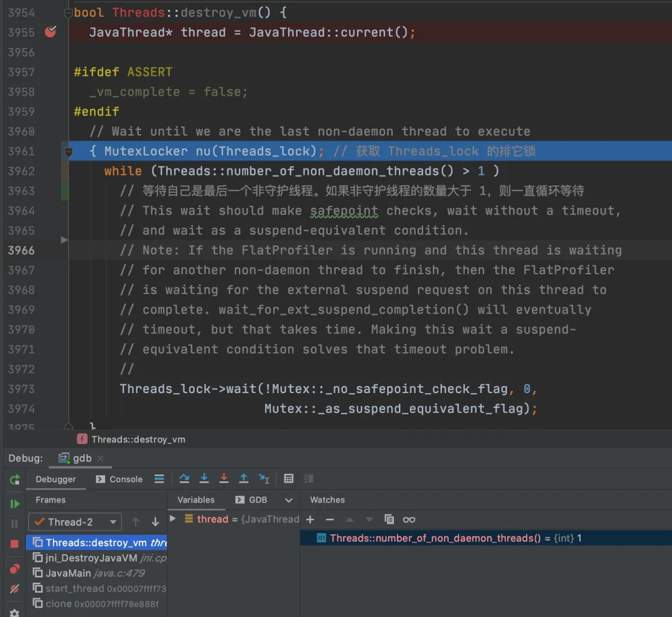
Task: Switch to the Console tab
Action: (119, 479)
